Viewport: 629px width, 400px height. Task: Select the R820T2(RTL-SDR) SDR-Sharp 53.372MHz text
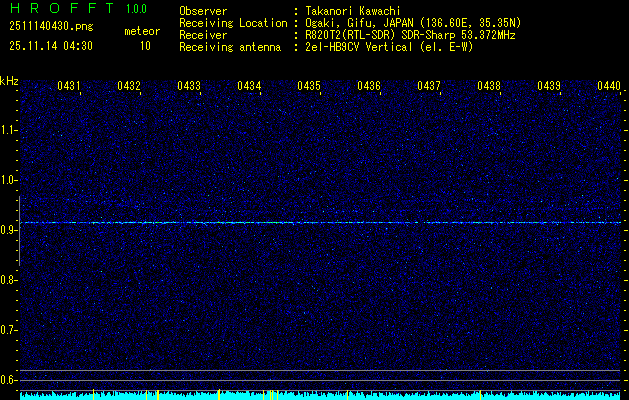[410, 35]
